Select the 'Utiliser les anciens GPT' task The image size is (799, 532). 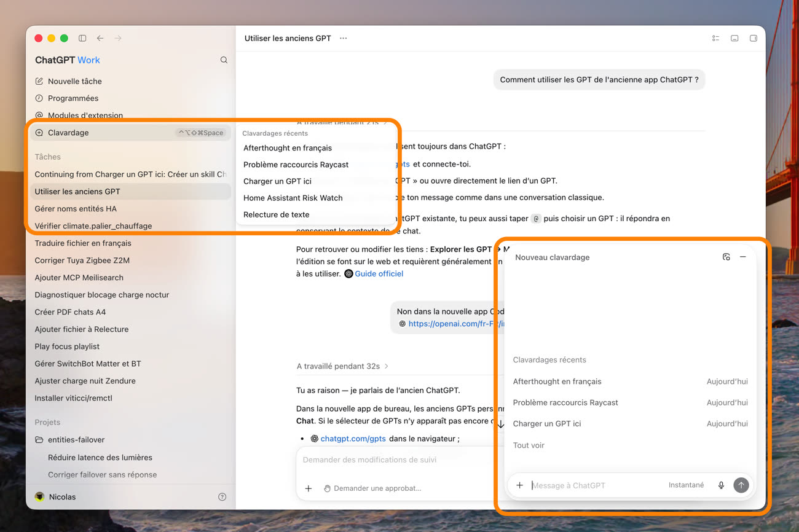pos(130,192)
